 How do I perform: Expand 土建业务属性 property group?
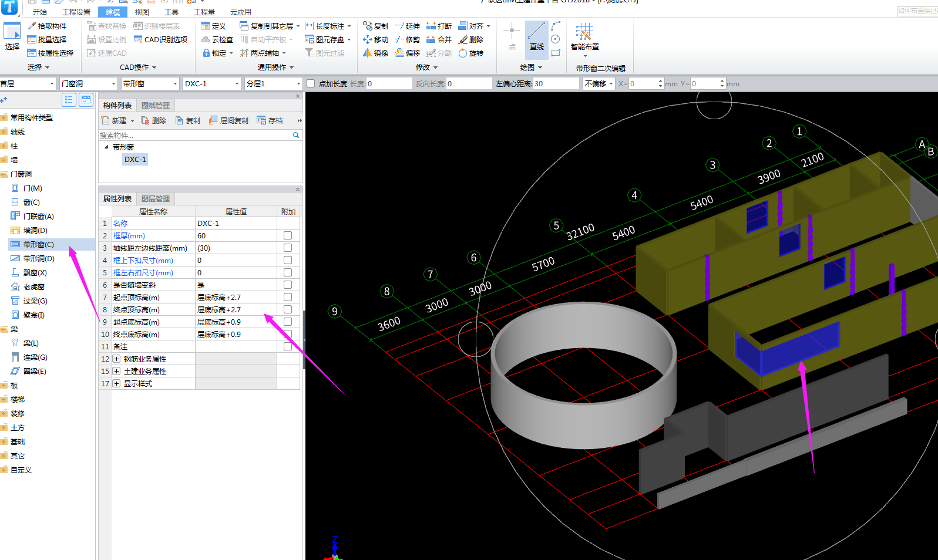tap(116, 371)
